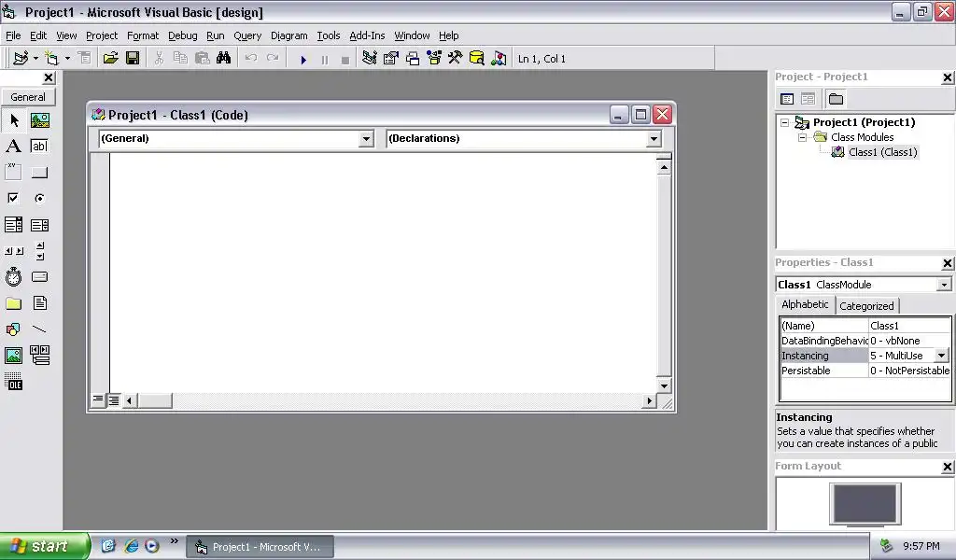Viewport: 956px width, 560px height.
Task: Open the Add-Ins menu
Action: tap(366, 35)
